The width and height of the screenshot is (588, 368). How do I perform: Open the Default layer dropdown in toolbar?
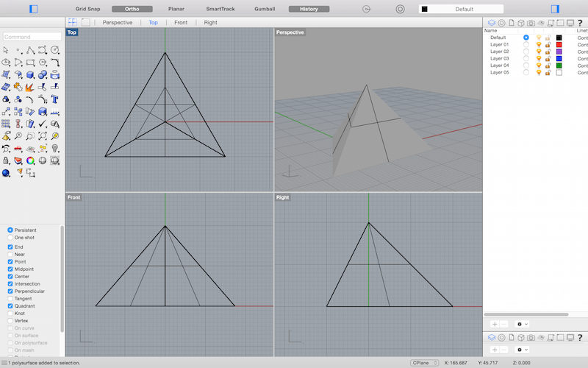(x=461, y=9)
